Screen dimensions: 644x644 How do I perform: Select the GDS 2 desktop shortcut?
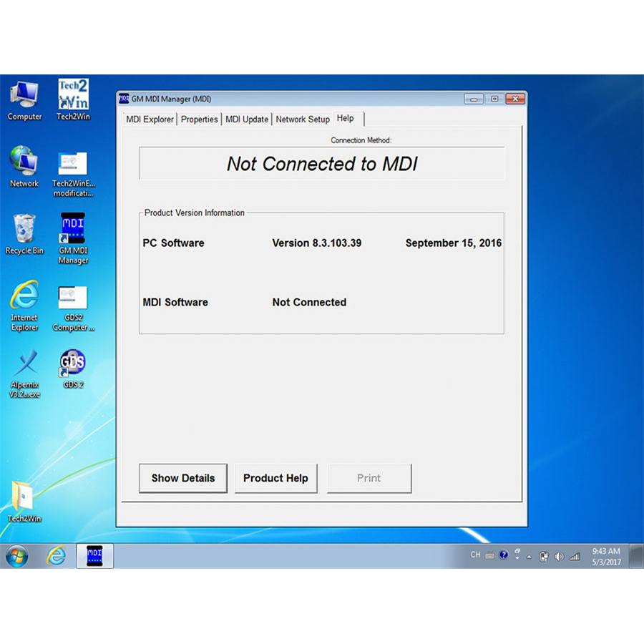click(73, 369)
